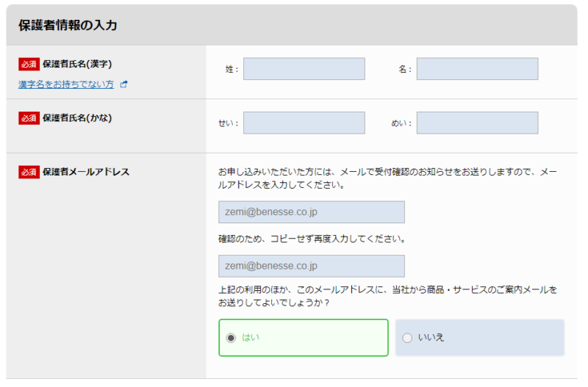Click the 必須 badge next to 保護者氏名(漢字)
588x387 pixels.
29,64
